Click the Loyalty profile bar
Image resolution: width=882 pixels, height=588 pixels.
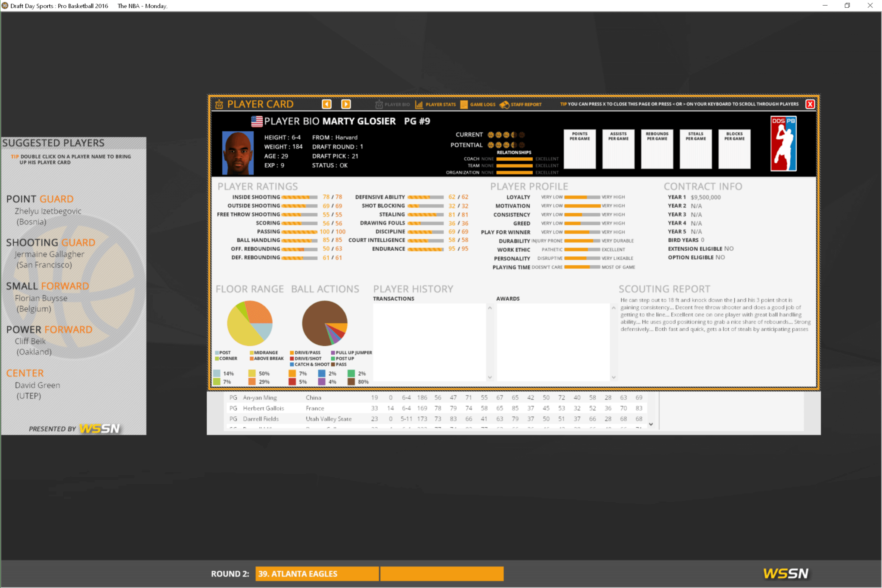click(582, 197)
